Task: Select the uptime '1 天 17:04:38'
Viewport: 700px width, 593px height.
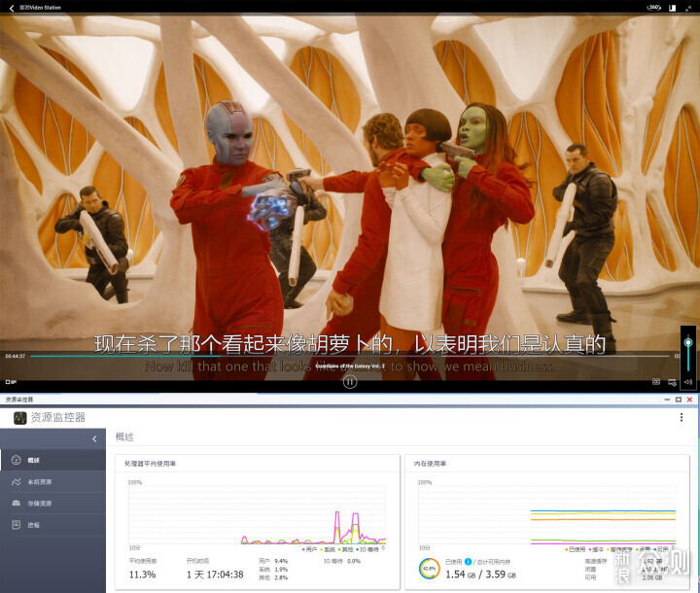Action: [215, 575]
